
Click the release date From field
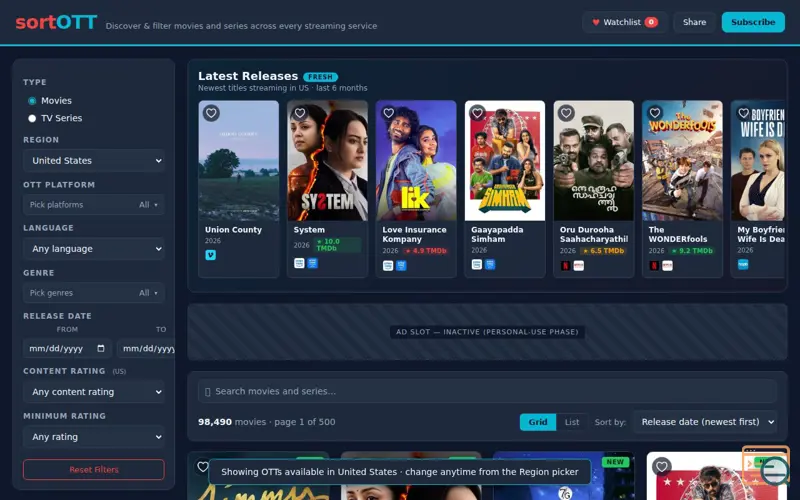click(67, 348)
